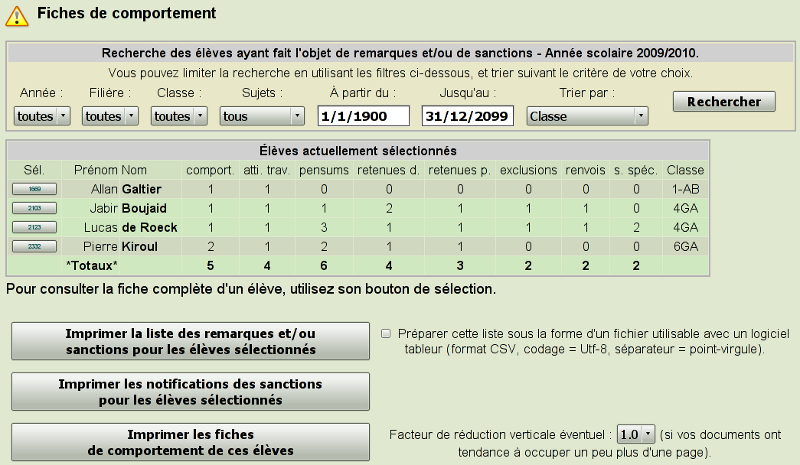Image resolution: width=800 pixels, height=465 pixels.
Task: Click the Fiches de comportement page heading
Action: [x=127, y=13]
